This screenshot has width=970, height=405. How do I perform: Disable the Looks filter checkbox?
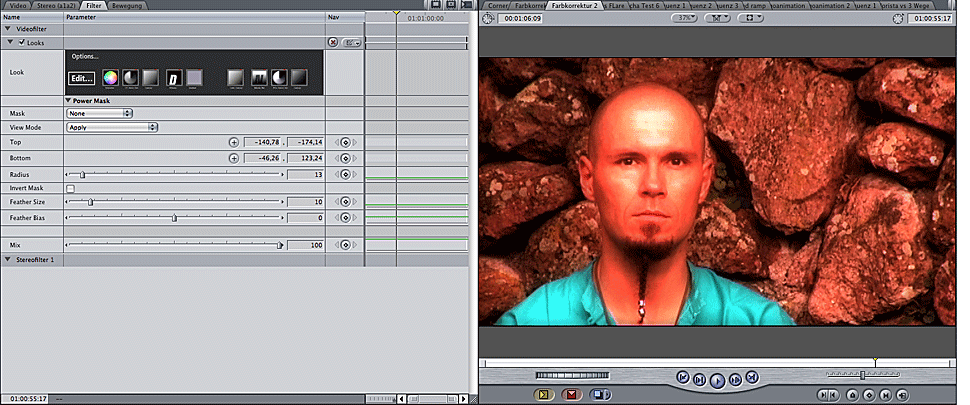click(x=22, y=42)
